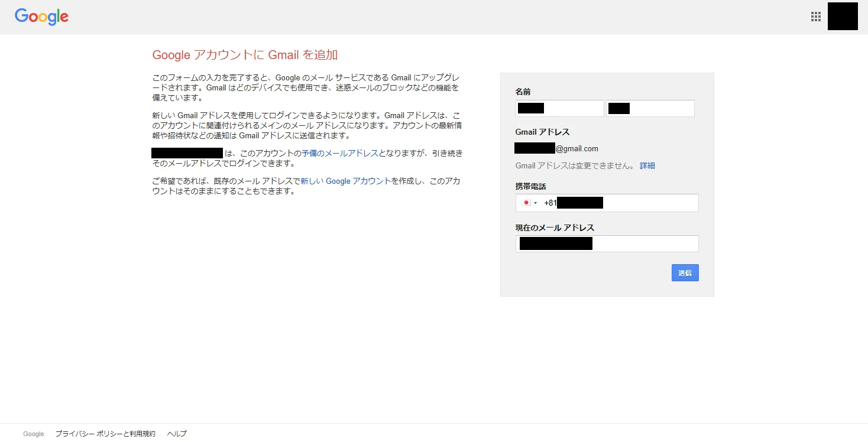Open the 詳細 link beside Gmail address note
This screenshot has height=442, width=868.
pos(647,166)
